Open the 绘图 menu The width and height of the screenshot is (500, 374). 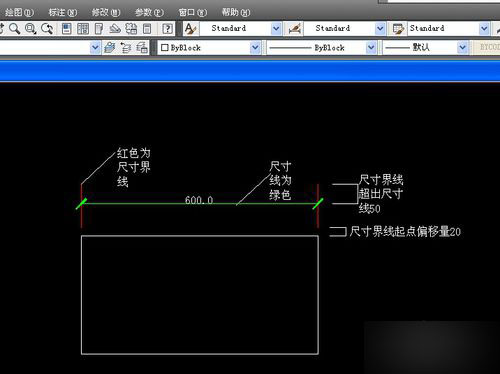(x=19, y=12)
